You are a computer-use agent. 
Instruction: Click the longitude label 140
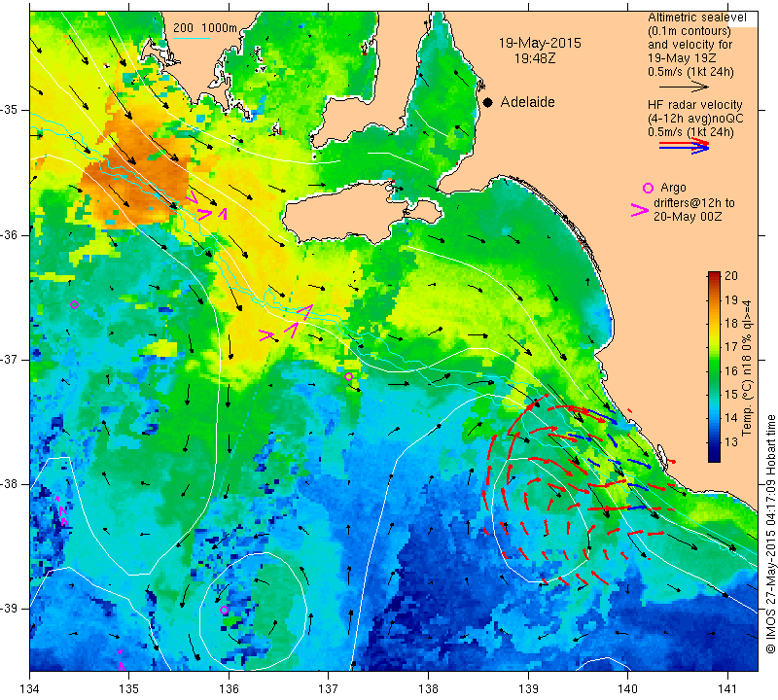(x=627, y=689)
